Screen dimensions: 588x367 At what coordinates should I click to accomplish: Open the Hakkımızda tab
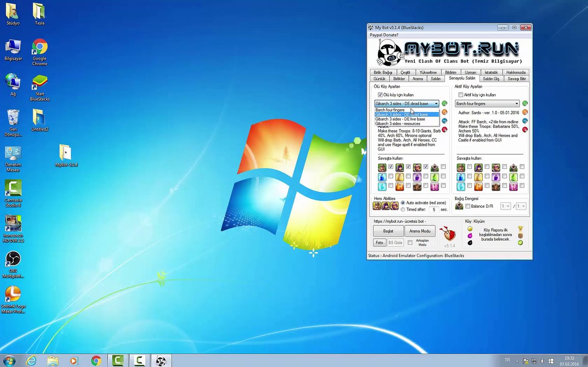click(x=516, y=72)
